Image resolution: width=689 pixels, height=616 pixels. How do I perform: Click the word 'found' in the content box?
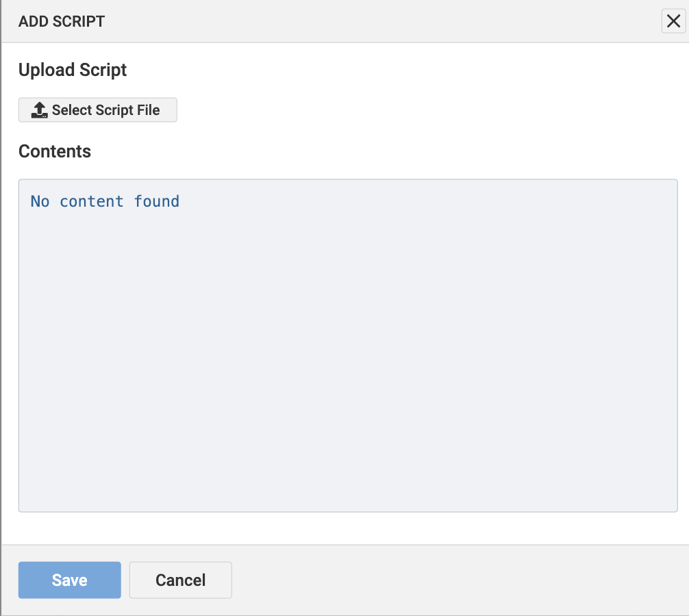coord(157,201)
